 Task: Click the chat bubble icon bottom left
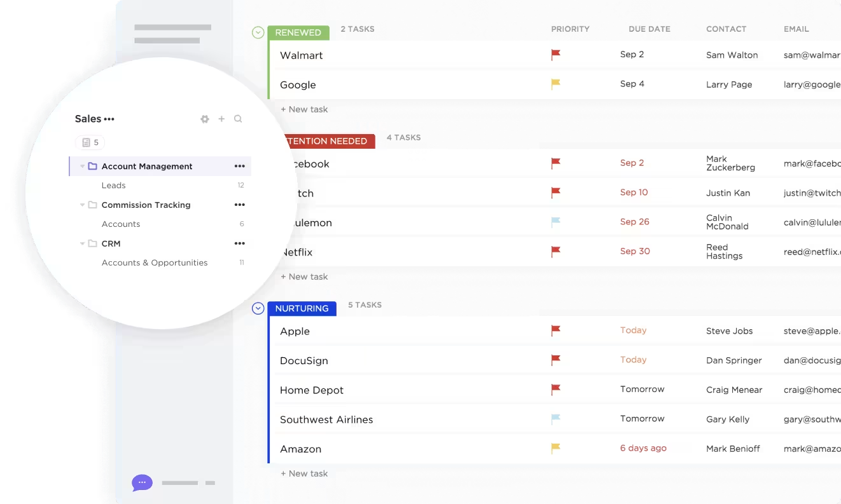point(142,483)
